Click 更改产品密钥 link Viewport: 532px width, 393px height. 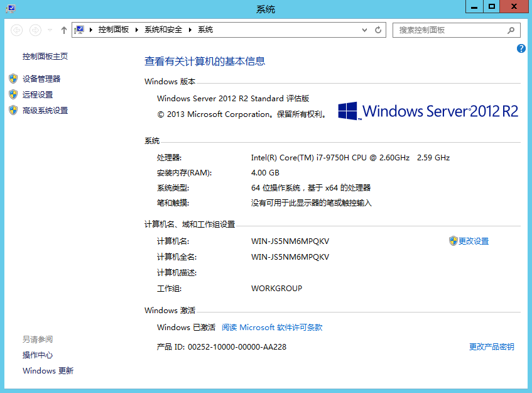(492, 347)
